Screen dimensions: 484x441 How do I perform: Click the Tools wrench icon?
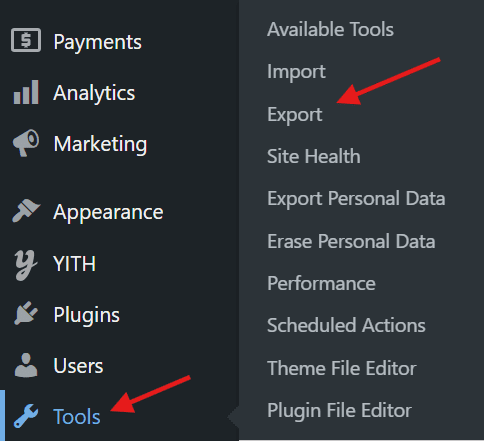[x=26, y=416]
